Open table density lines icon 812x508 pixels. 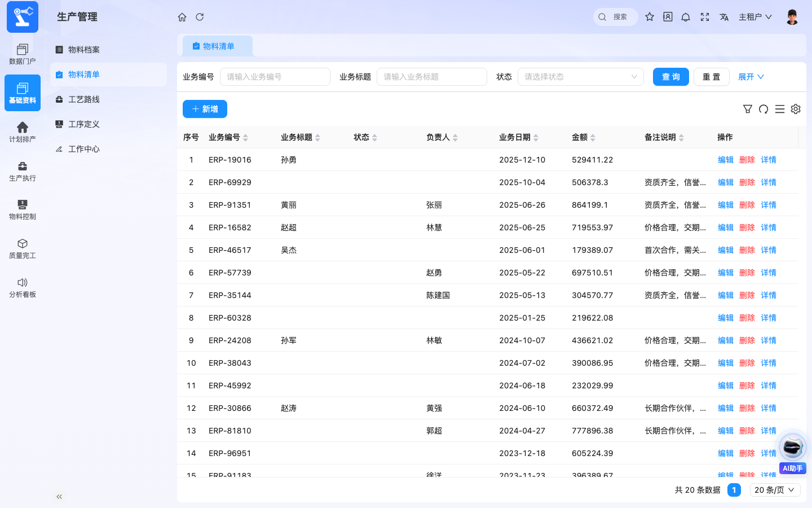(780, 109)
